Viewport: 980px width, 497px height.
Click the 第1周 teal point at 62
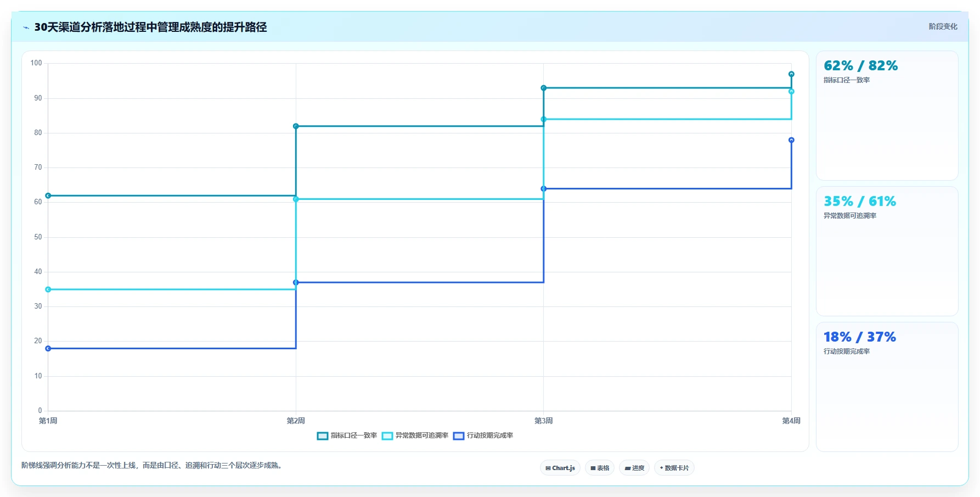(x=48, y=196)
